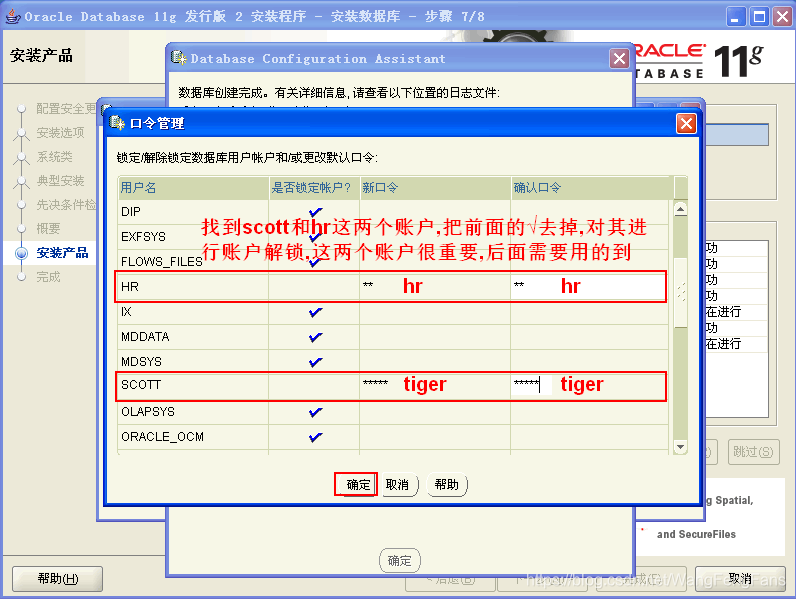Select the MDSYS user name cell
The image size is (796, 599).
[x=193, y=361]
